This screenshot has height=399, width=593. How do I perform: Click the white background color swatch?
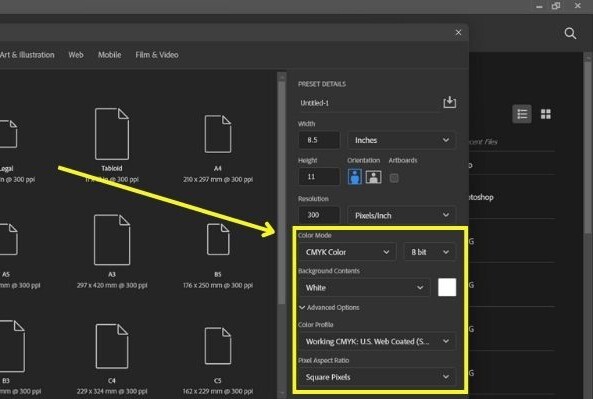tap(447, 287)
